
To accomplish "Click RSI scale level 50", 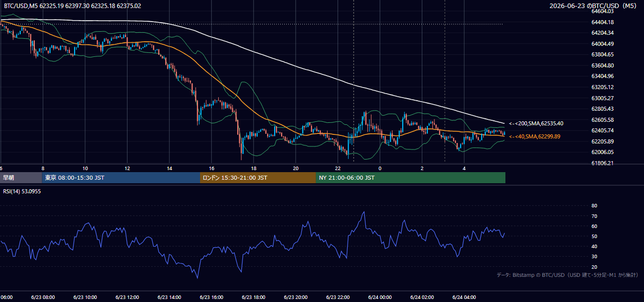I will (x=594, y=236).
